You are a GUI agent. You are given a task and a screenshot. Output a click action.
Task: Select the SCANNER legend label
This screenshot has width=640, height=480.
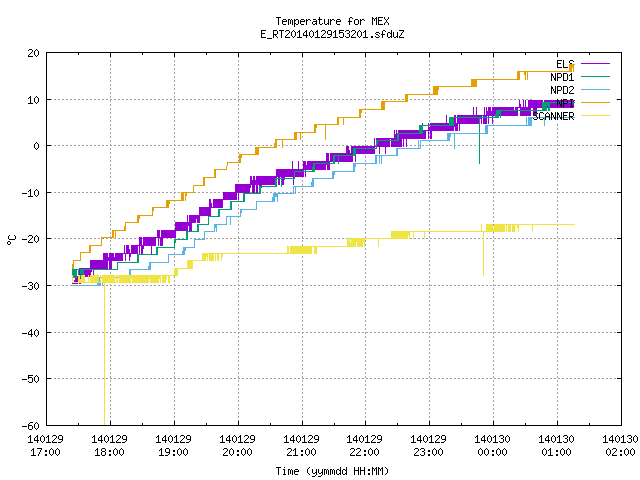(x=553, y=116)
